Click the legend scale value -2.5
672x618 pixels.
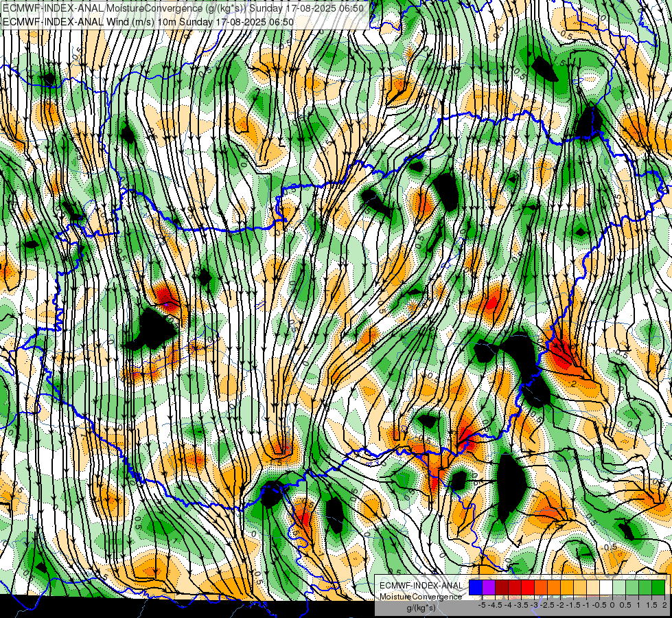[x=547, y=605]
